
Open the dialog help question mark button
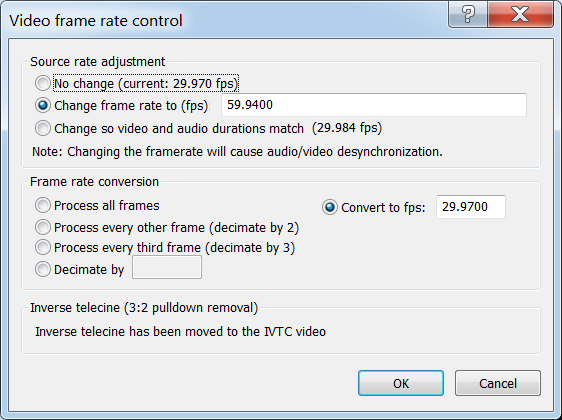tap(467, 14)
